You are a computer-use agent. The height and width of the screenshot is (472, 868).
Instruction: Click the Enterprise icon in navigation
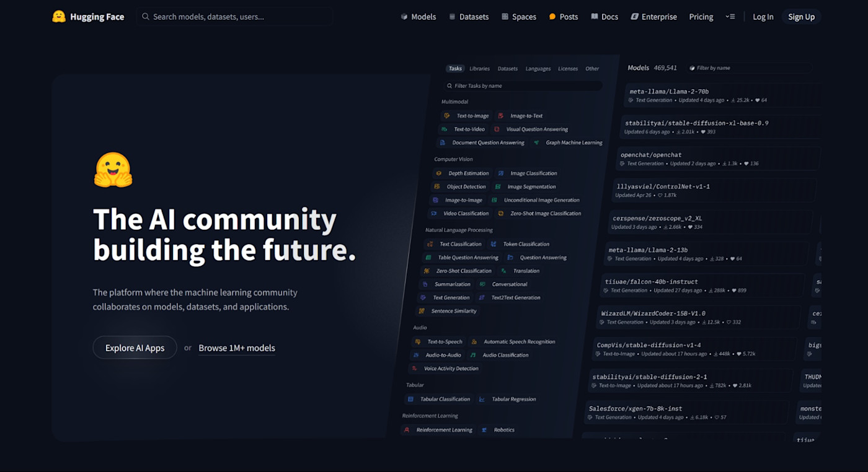634,17
